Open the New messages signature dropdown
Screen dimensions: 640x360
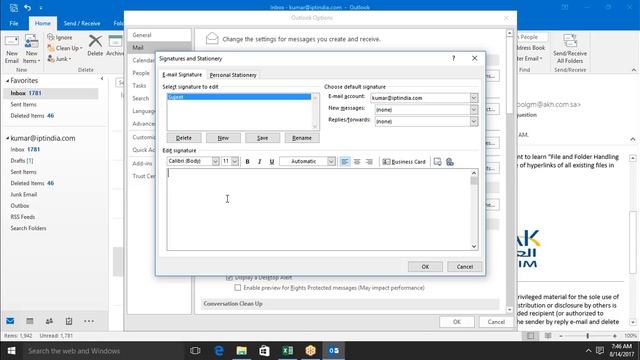tap(473, 110)
